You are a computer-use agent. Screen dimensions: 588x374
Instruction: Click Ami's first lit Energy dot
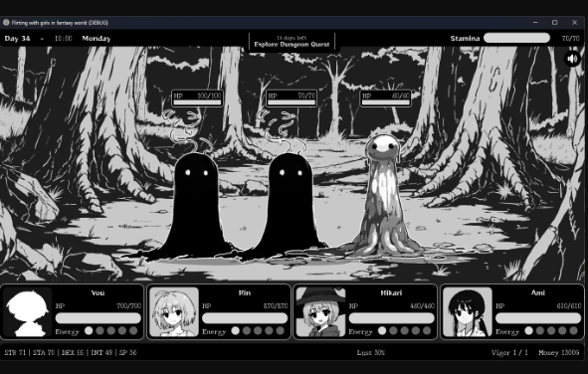pos(528,331)
